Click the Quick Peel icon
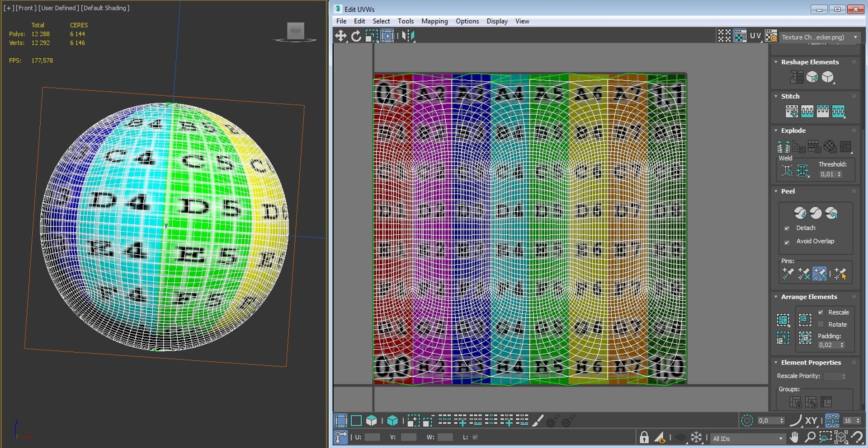The image size is (868, 448). pos(800,213)
